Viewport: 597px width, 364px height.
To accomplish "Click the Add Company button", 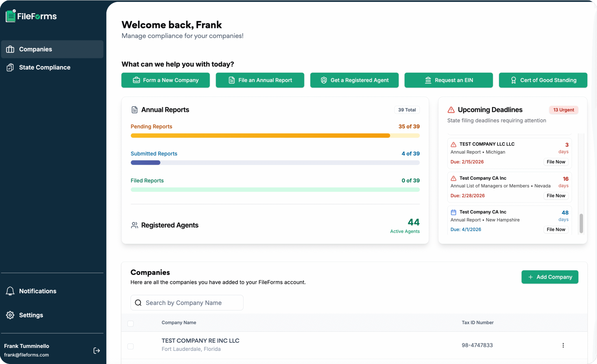I will tap(549, 277).
